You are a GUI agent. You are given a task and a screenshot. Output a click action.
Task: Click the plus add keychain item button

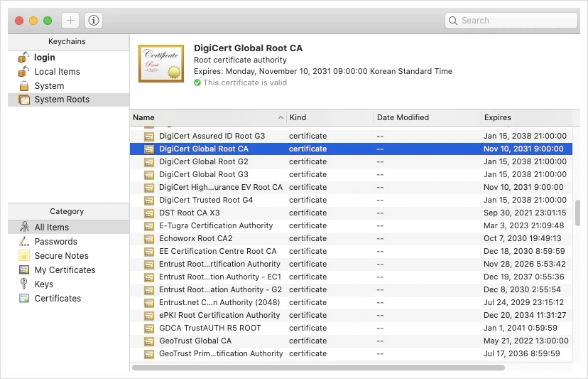click(x=70, y=21)
